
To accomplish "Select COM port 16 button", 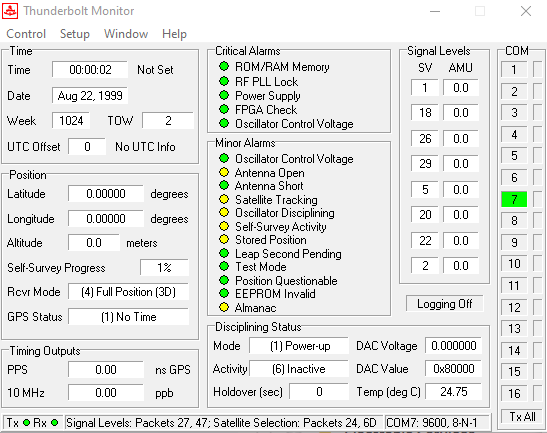I will click(x=514, y=393).
